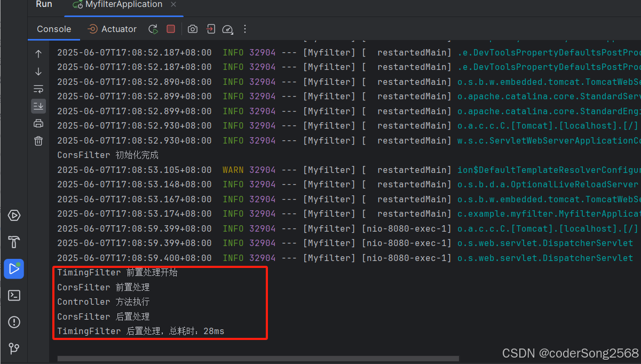Click the Run panel title
The width and height of the screenshot is (641, 364).
pyautogui.click(x=44, y=4)
